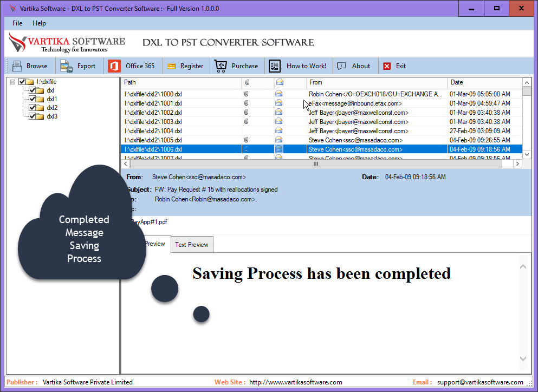
Task: Click the How to Work checklist icon
Action: (x=275, y=66)
